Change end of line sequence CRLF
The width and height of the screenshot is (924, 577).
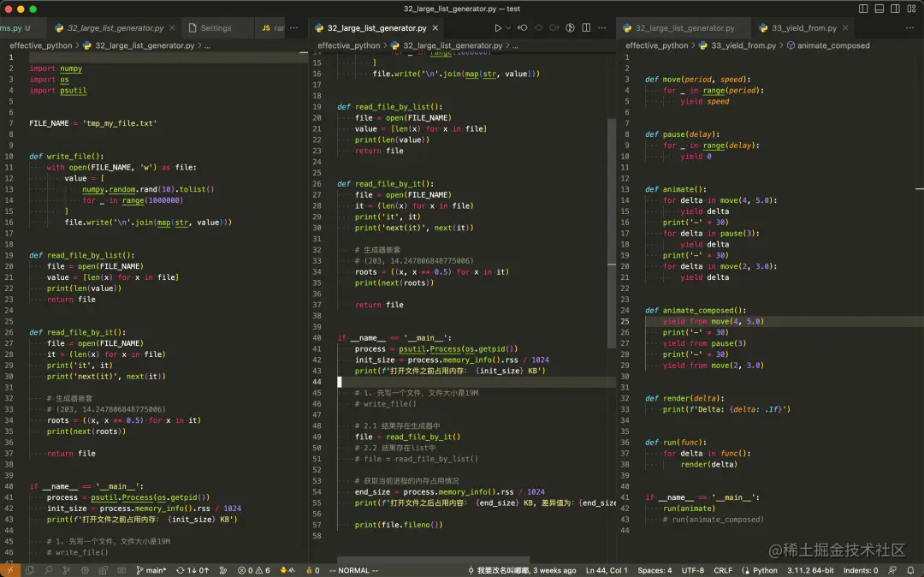click(x=722, y=570)
